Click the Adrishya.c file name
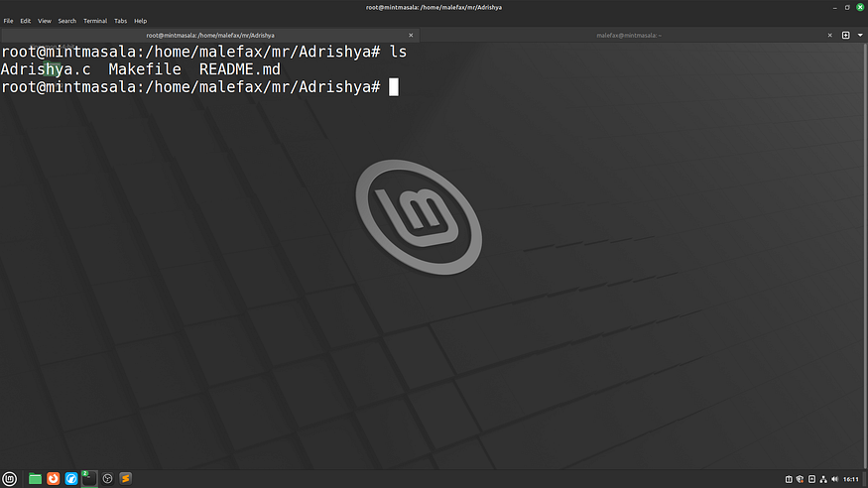The height and width of the screenshot is (488, 868). point(46,69)
